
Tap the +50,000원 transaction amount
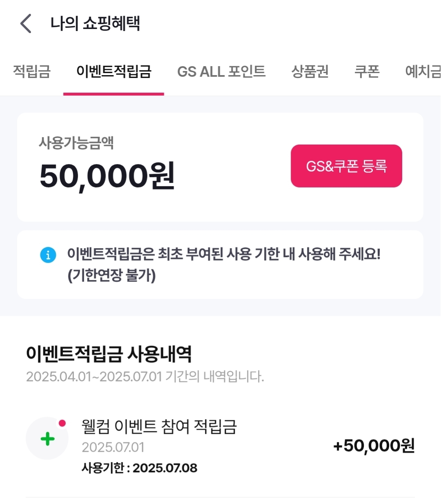point(374,446)
